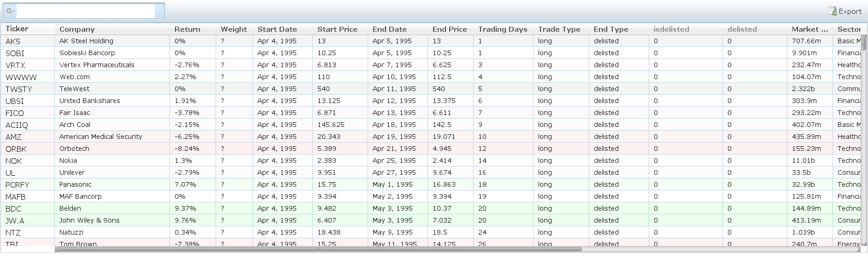
Task: Click company name American Medical Security
Action: 101,137
